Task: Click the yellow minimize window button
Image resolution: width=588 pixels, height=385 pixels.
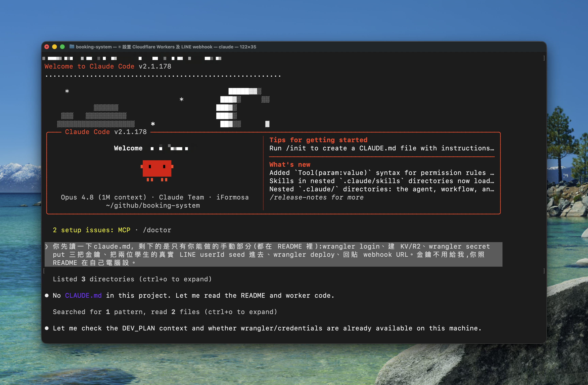Action: pos(55,47)
